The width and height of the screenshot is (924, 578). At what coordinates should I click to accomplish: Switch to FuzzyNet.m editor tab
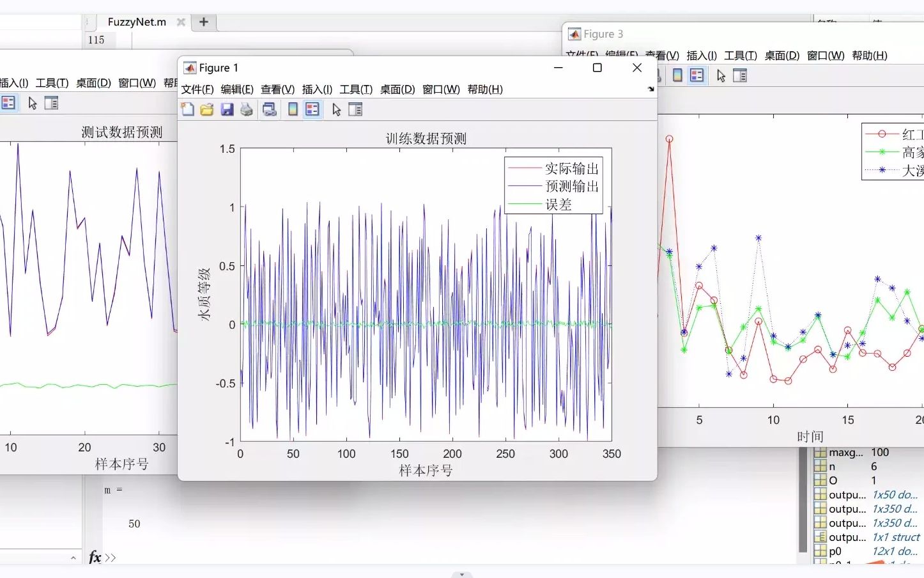[x=137, y=22]
